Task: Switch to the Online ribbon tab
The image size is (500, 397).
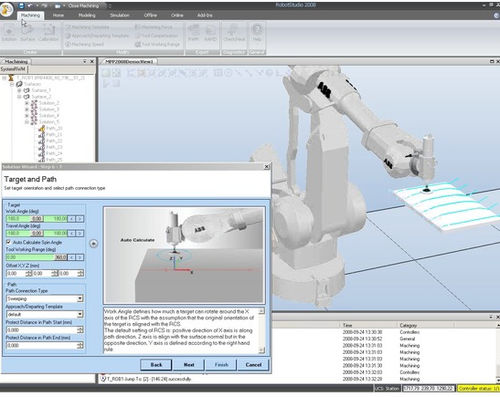Action: [177, 15]
